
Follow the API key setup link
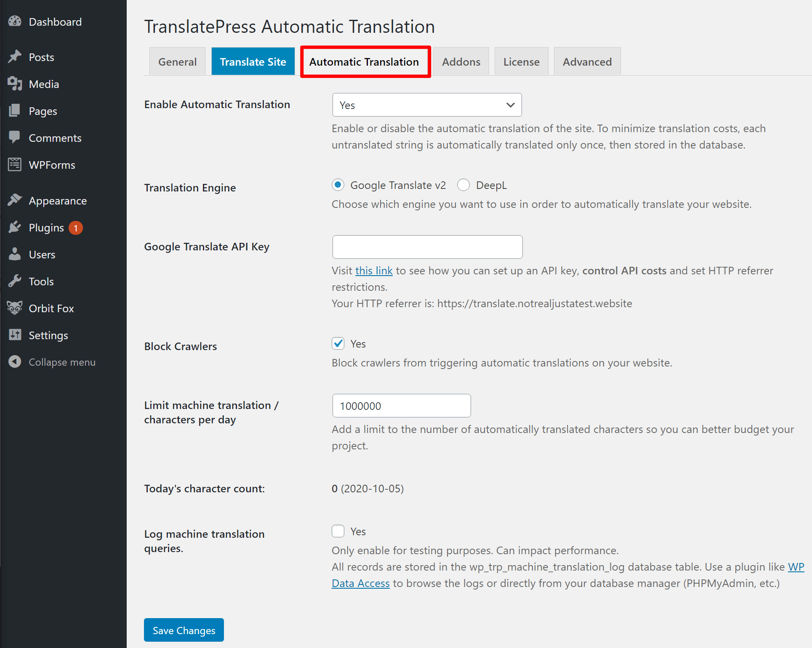pyautogui.click(x=374, y=271)
